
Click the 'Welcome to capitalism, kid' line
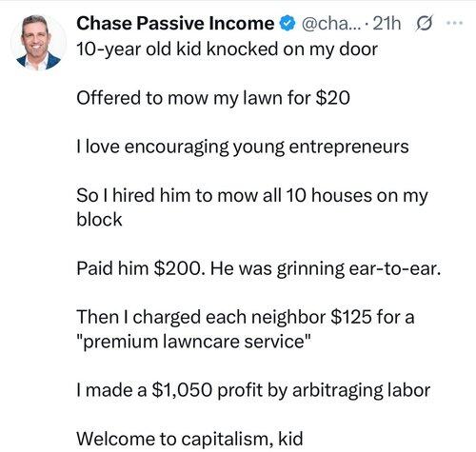(x=189, y=440)
